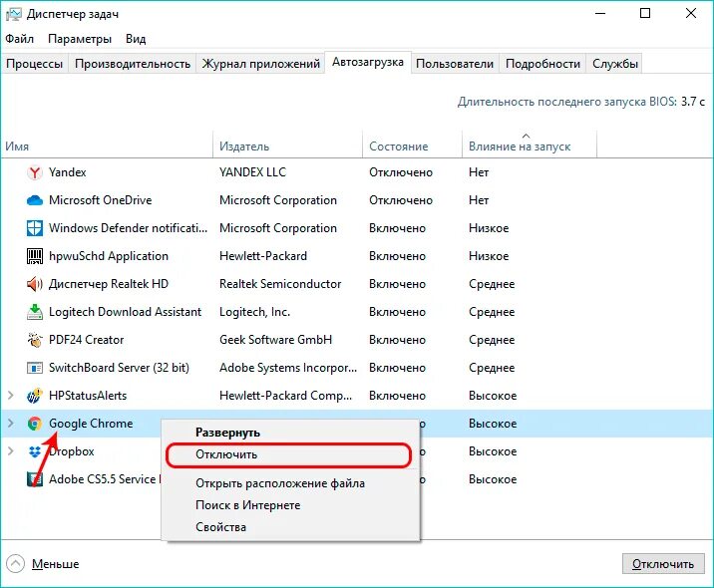Click Низкое impact in Windows Defender row
The width and height of the screenshot is (714, 588).
point(489,228)
